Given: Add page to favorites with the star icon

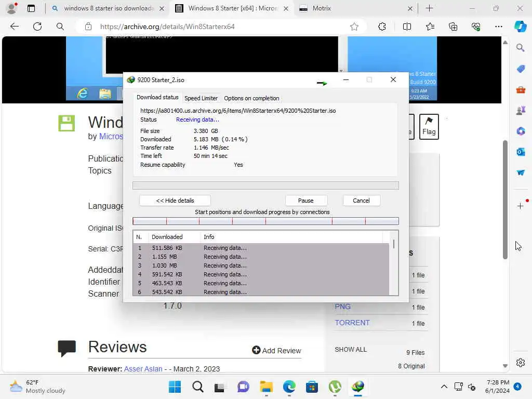Looking at the screenshot, I should pyautogui.click(x=354, y=26).
